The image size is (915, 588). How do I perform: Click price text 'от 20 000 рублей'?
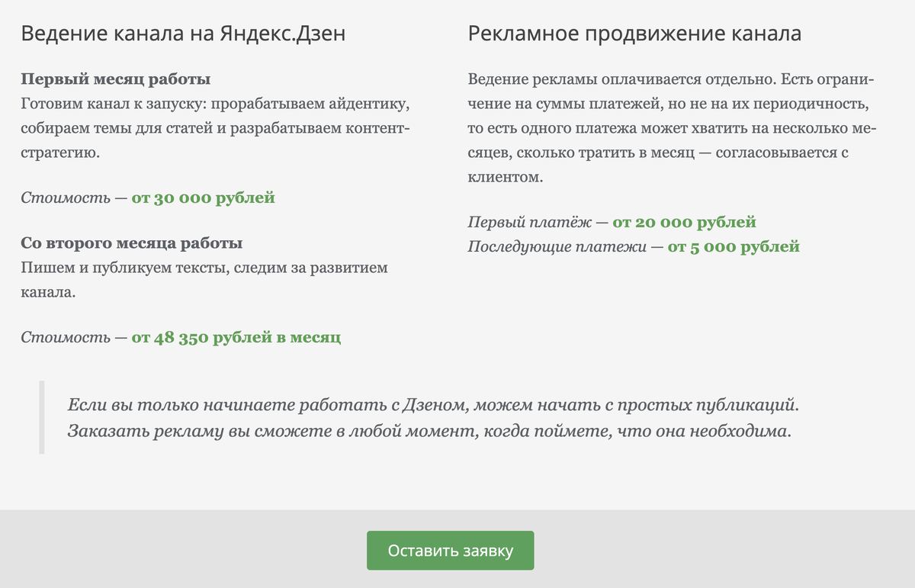[684, 223]
